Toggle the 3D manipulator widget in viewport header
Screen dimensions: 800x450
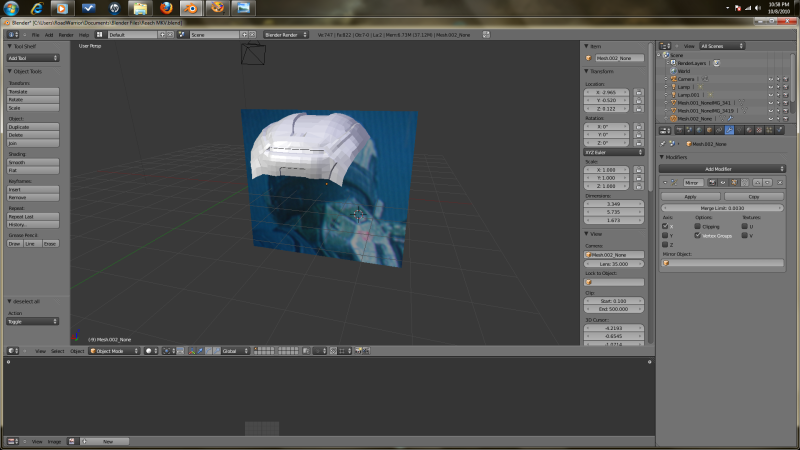click(192, 351)
